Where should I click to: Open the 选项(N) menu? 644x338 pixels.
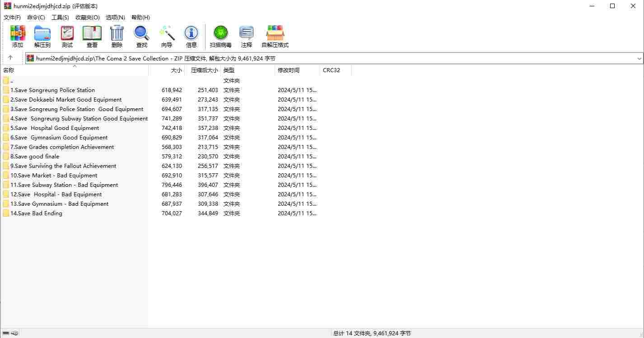tap(115, 17)
